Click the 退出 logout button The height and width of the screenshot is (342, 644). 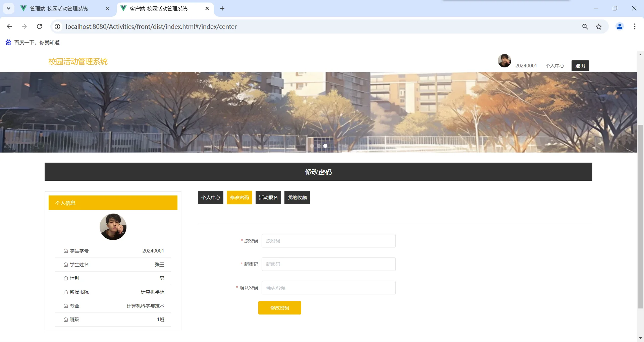pyautogui.click(x=580, y=65)
